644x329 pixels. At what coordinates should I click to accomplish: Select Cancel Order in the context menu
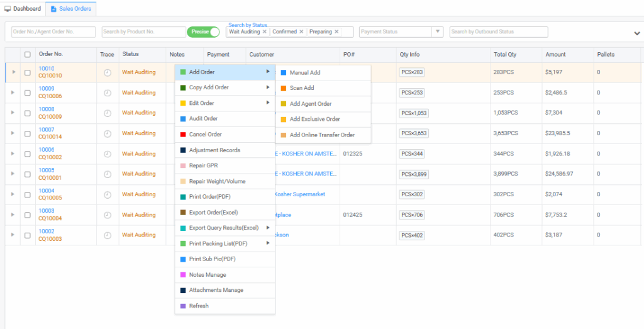205,135
